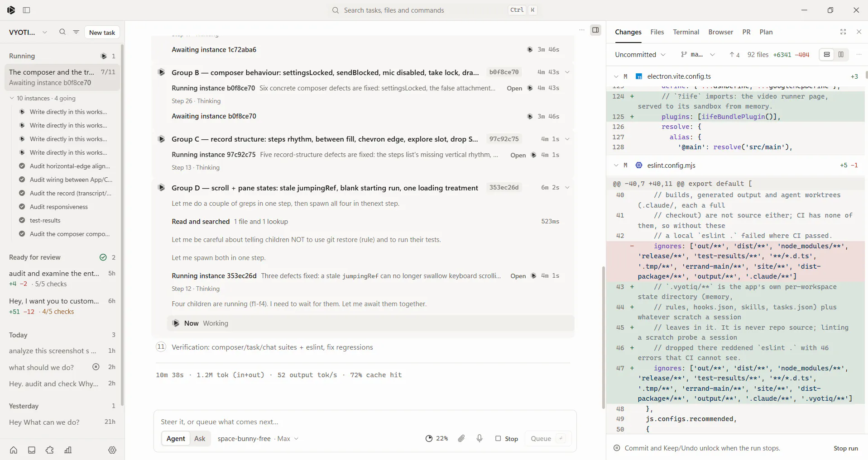868x460 pixels.
Task: Open the Files tab
Action: (657, 32)
